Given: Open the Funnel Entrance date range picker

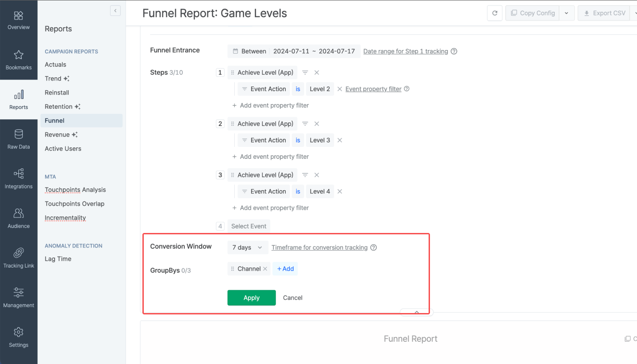Looking at the screenshot, I should point(294,51).
